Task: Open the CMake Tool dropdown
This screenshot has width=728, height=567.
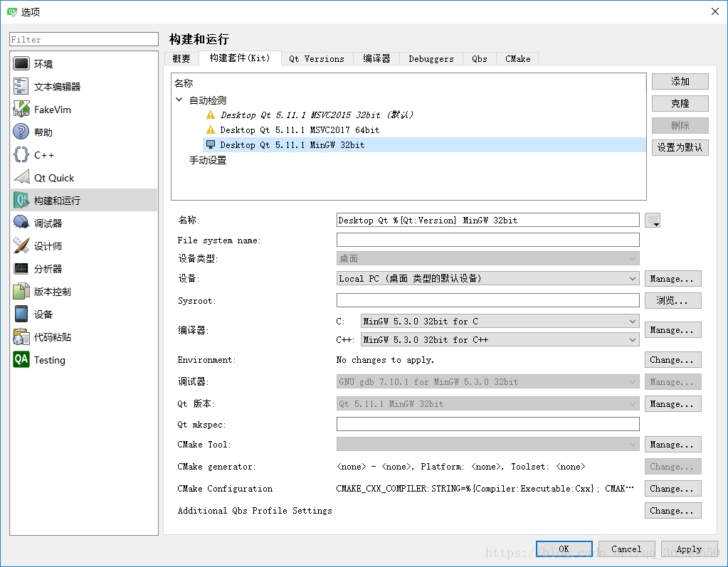Action: coord(487,445)
